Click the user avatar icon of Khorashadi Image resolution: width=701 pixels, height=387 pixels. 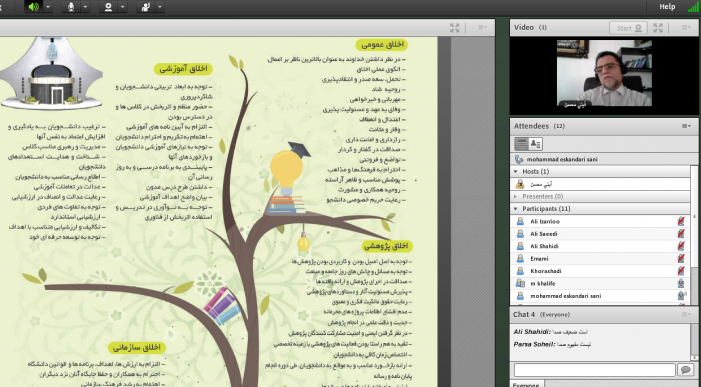[520, 271]
